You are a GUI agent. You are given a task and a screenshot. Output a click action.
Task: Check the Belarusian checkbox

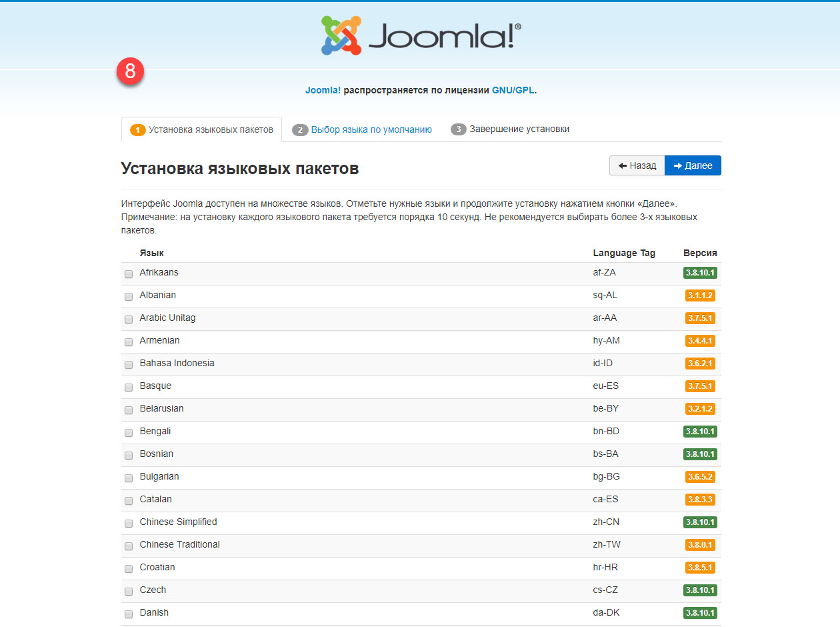click(129, 410)
